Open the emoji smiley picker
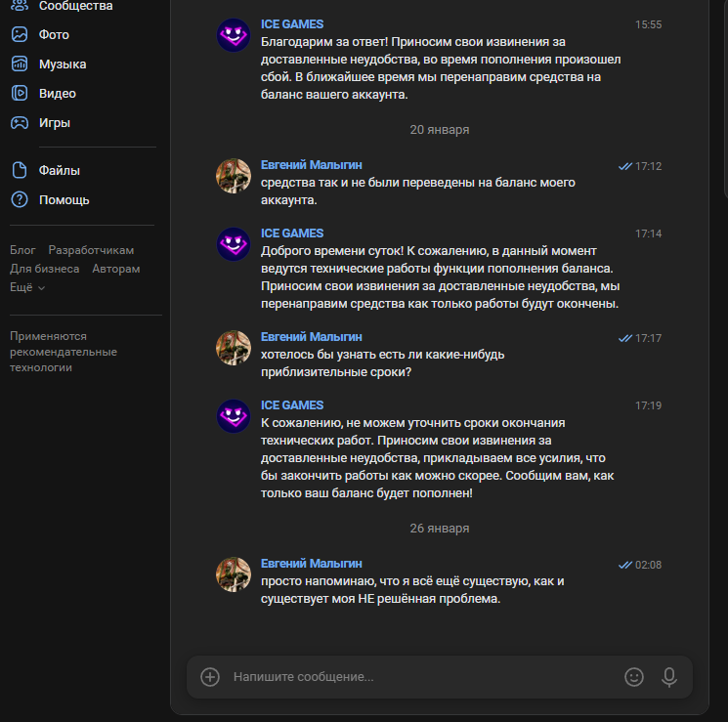 (634, 676)
